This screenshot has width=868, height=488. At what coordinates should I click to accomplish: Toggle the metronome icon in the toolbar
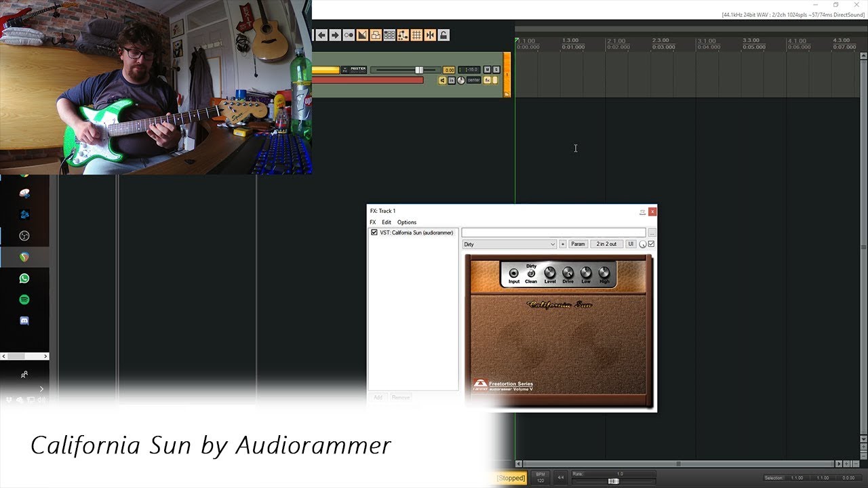pyautogui.click(x=349, y=35)
